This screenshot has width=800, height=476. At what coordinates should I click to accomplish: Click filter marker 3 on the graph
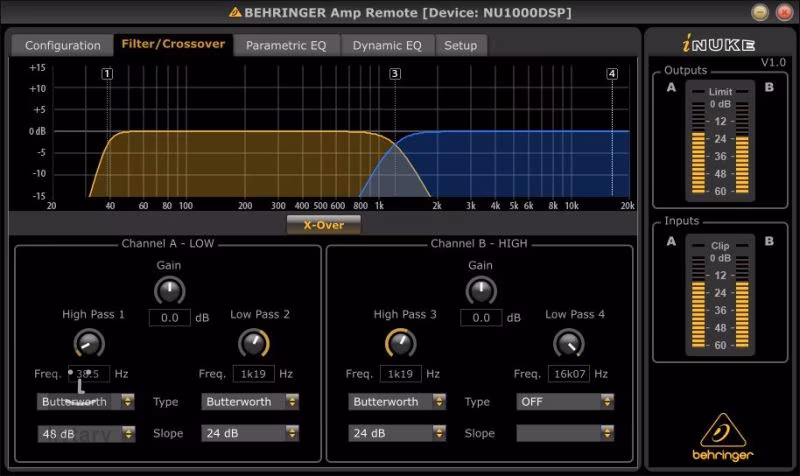click(x=395, y=74)
